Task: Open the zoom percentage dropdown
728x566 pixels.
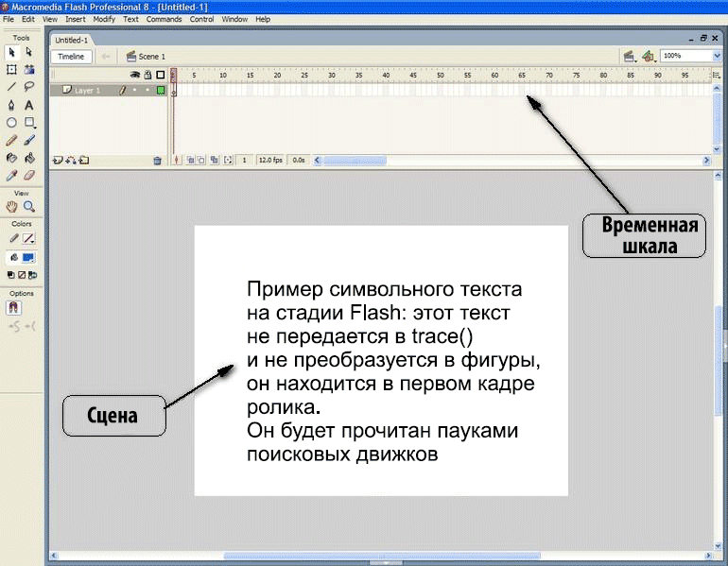Action: click(717, 56)
